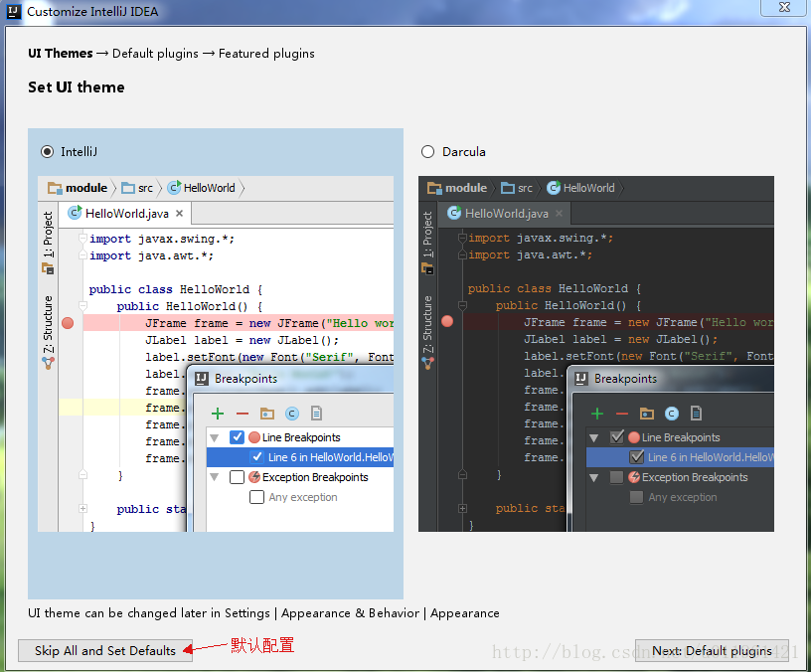Click group by file icon in Darcula preview
The image size is (811, 672).
tap(696, 414)
